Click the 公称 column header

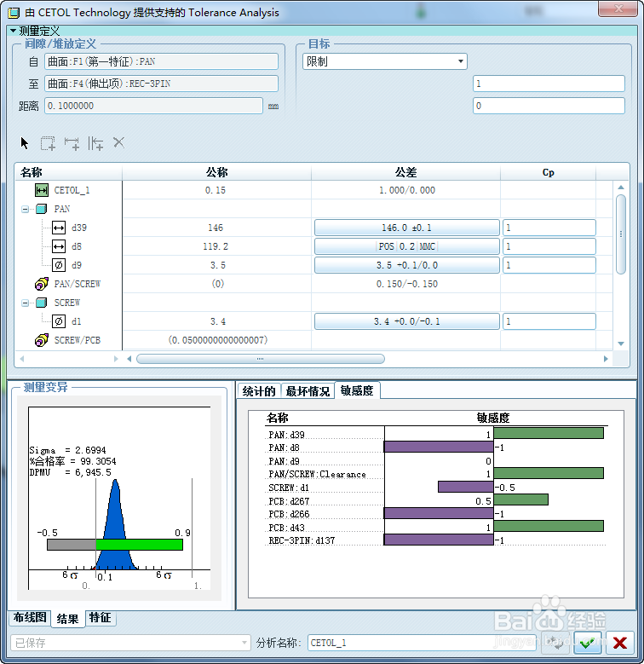coord(216,172)
